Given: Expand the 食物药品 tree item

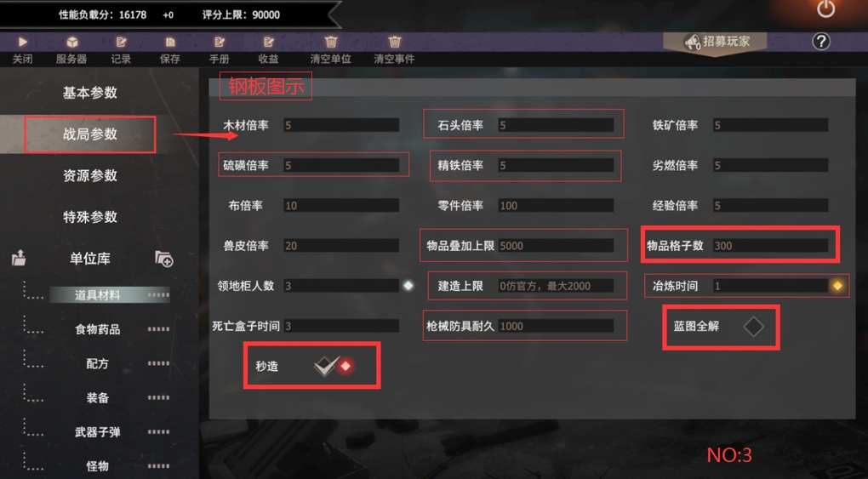Looking at the screenshot, I should pyautogui.click(x=97, y=329).
